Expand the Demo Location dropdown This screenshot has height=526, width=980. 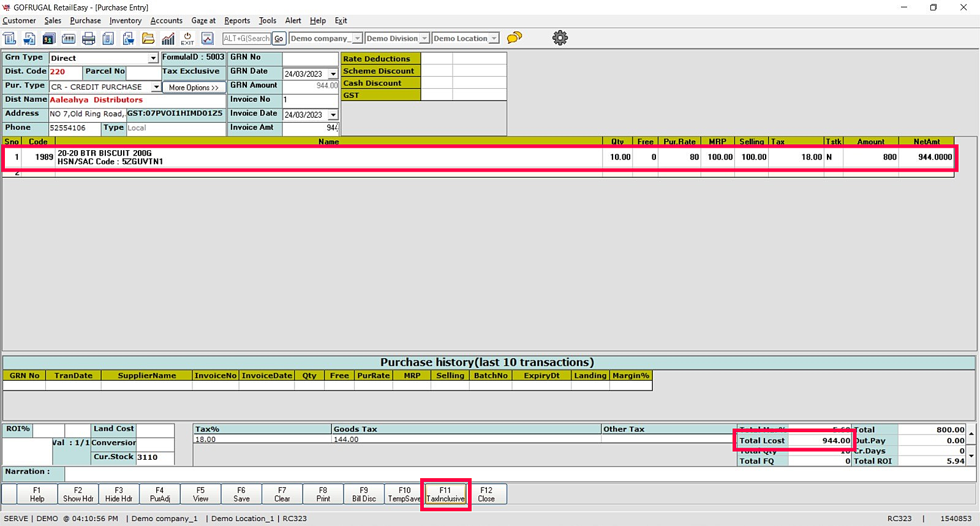tap(494, 39)
